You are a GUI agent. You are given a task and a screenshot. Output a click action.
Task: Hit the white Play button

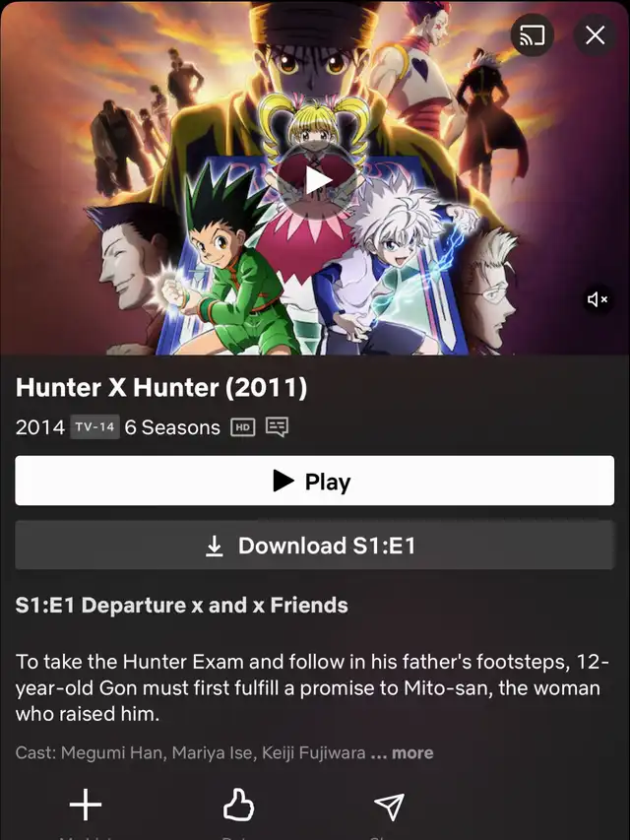[x=314, y=481]
